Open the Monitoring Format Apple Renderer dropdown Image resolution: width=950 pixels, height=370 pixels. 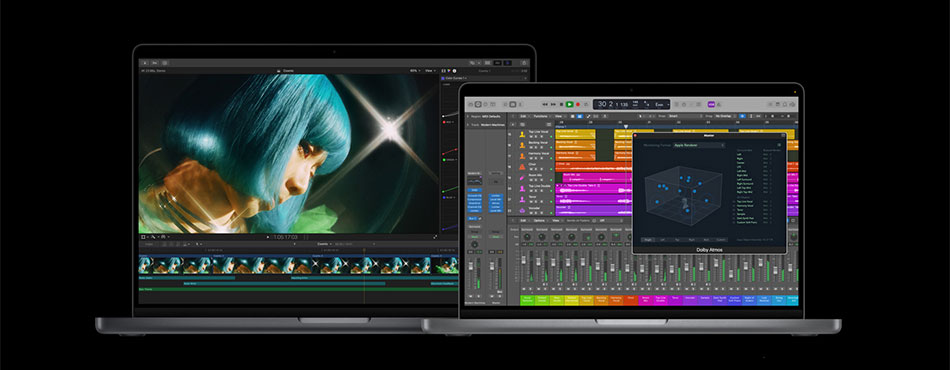[699, 145]
